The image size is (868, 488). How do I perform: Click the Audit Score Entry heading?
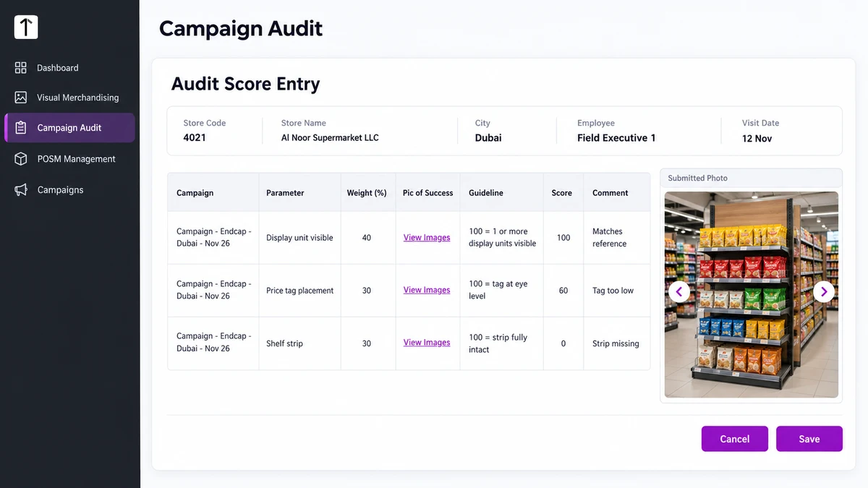pyautogui.click(x=245, y=84)
